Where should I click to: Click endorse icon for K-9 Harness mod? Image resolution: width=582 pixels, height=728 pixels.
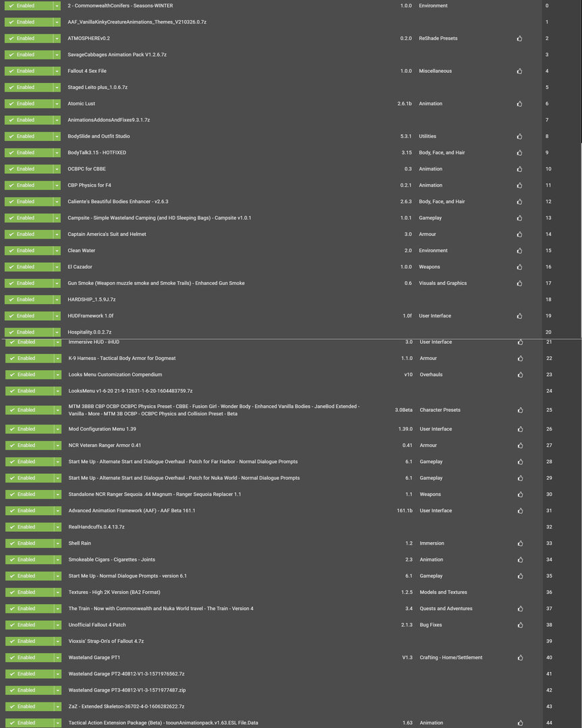[x=520, y=359]
